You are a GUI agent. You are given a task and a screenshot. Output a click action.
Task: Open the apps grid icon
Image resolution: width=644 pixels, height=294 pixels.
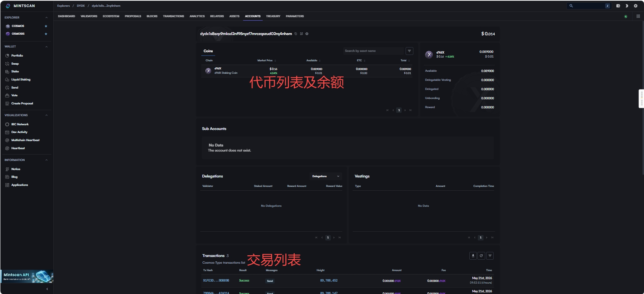point(638,16)
